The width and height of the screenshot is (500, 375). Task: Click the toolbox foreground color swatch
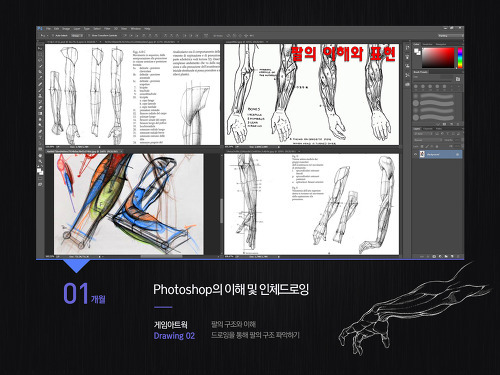coord(39,170)
